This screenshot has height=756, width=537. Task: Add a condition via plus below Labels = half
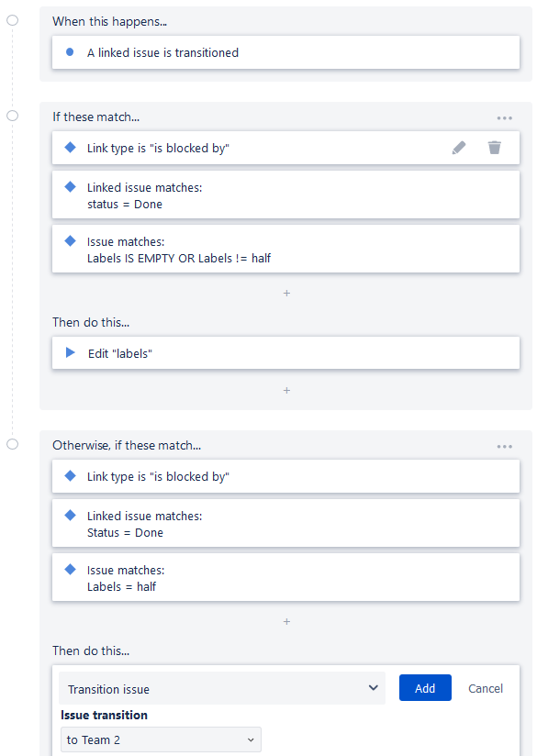tap(286, 622)
